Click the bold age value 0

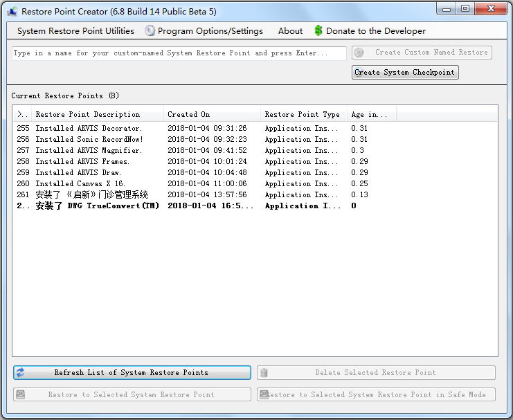pyautogui.click(x=354, y=206)
